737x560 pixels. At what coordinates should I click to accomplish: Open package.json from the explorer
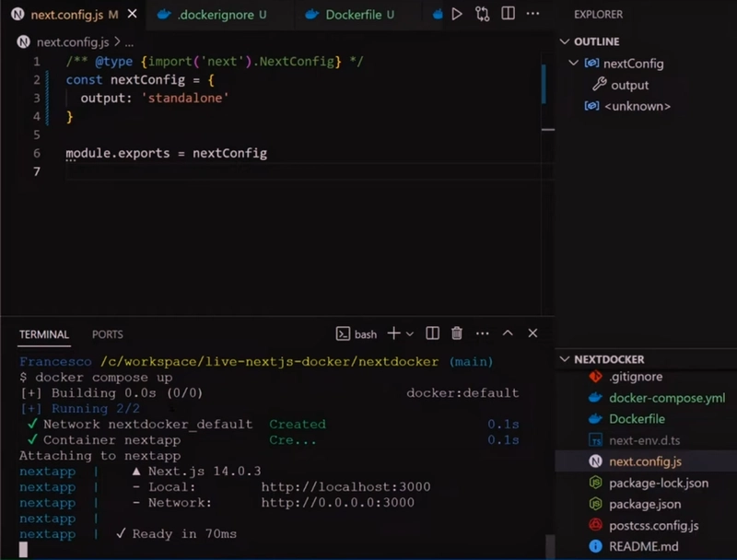pos(644,504)
